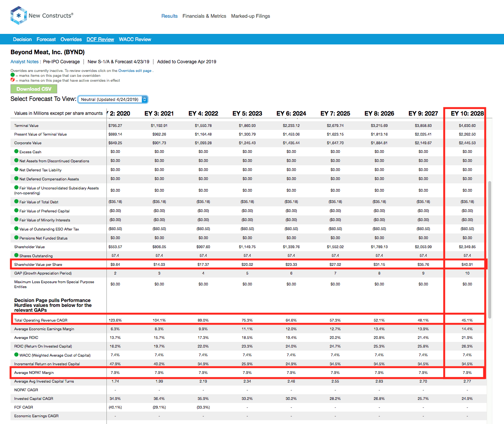Click the Average NOPAT Margin row label
Image resolution: width=504 pixels, height=424 pixels.
[34, 372]
